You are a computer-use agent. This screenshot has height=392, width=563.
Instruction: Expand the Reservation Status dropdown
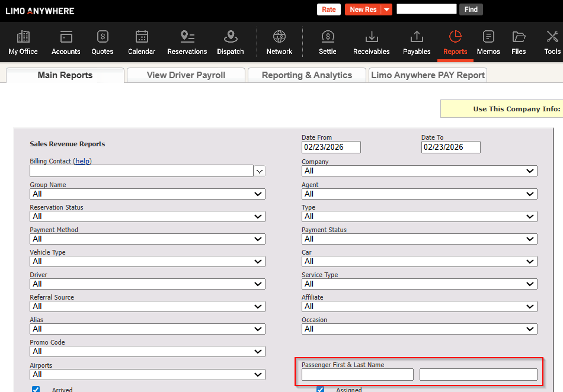(x=148, y=217)
